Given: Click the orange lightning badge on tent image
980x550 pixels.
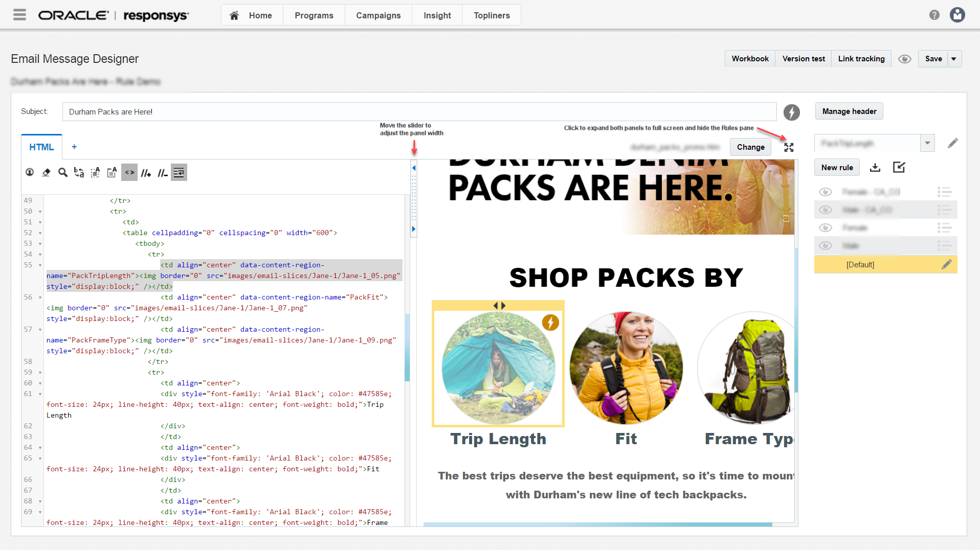Looking at the screenshot, I should 550,323.
